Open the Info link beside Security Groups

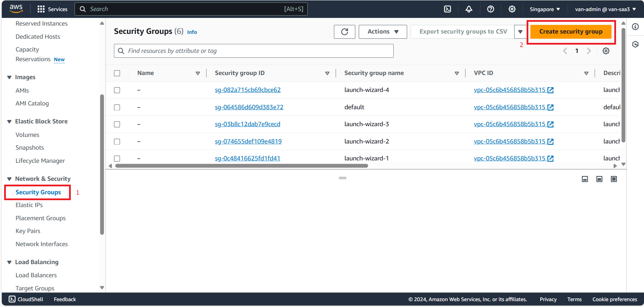192,32
